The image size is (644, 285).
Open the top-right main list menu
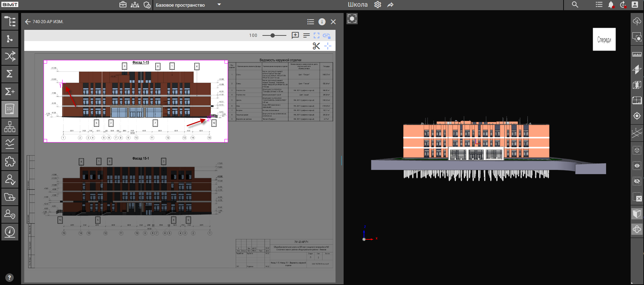599,5
